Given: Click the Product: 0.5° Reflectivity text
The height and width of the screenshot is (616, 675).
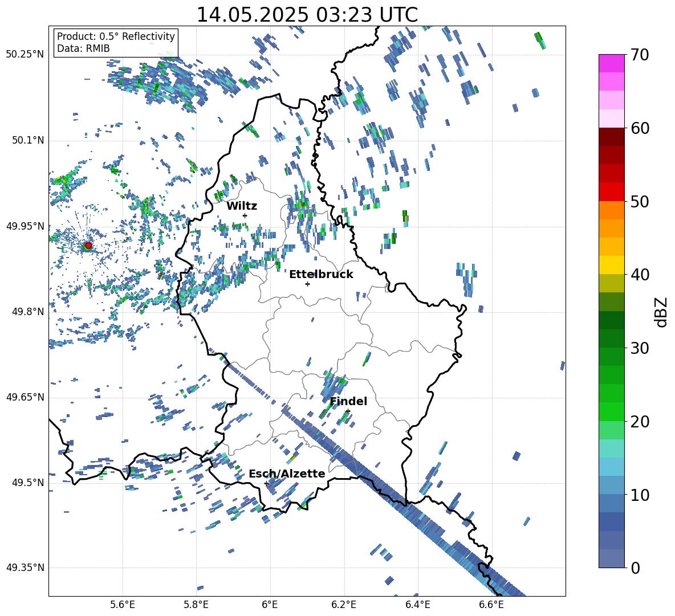Looking at the screenshot, I should (x=116, y=36).
